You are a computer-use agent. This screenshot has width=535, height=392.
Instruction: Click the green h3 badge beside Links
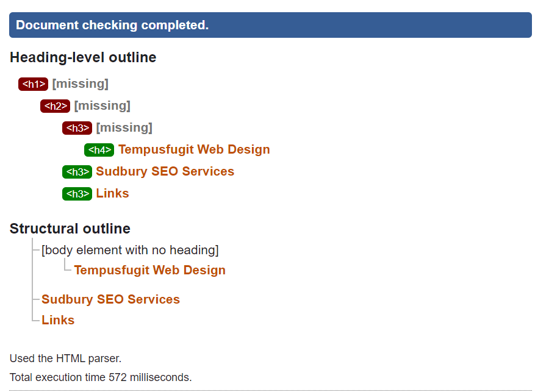click(x=77, y=194)
